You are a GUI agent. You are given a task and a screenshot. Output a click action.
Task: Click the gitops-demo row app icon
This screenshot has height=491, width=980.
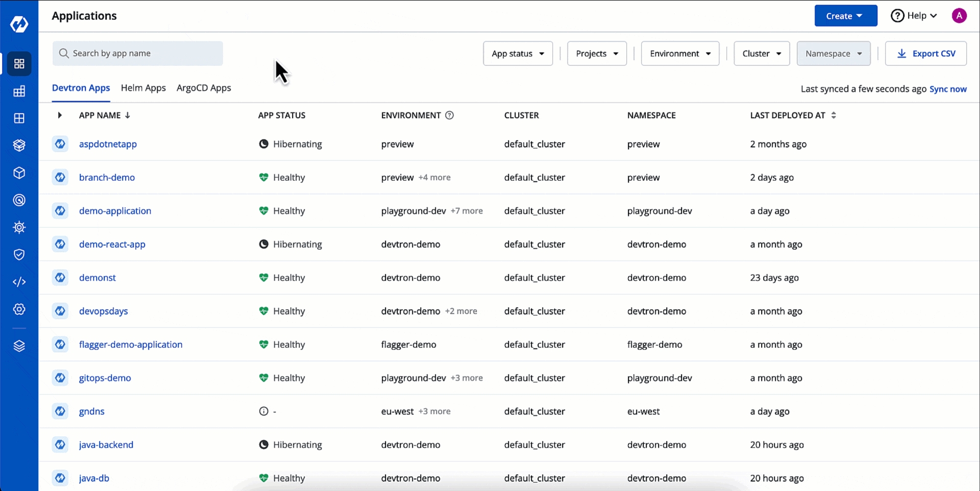click(60, 378)
